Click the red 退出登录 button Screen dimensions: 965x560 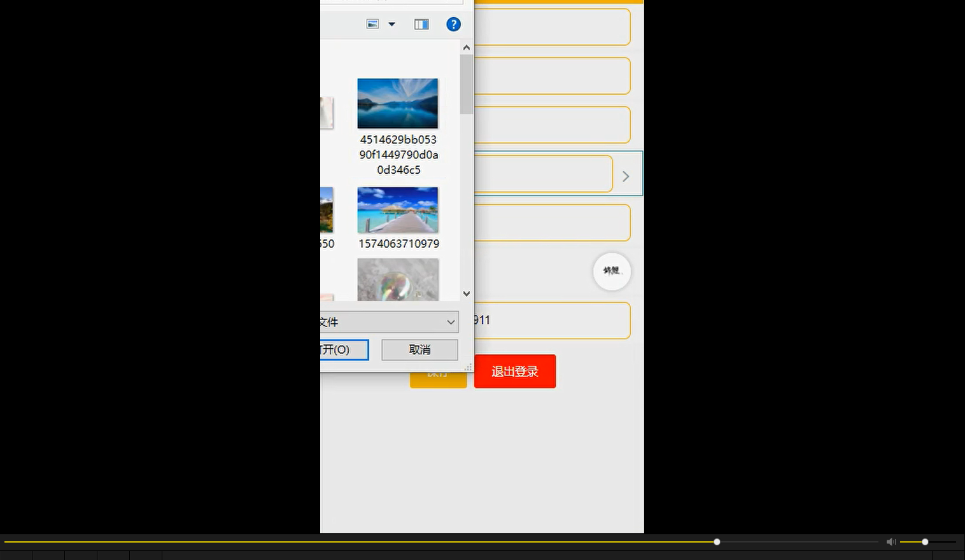[515, 371]
